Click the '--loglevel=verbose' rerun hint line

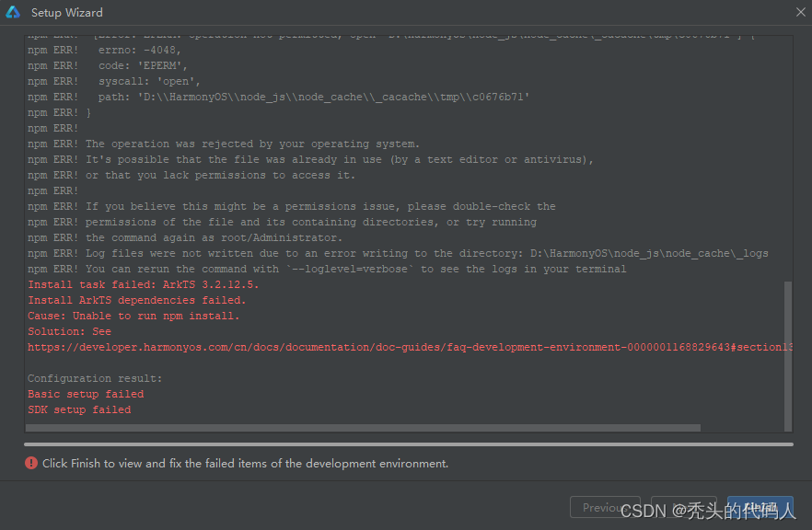pyautogui.click(x=327, y=269)
